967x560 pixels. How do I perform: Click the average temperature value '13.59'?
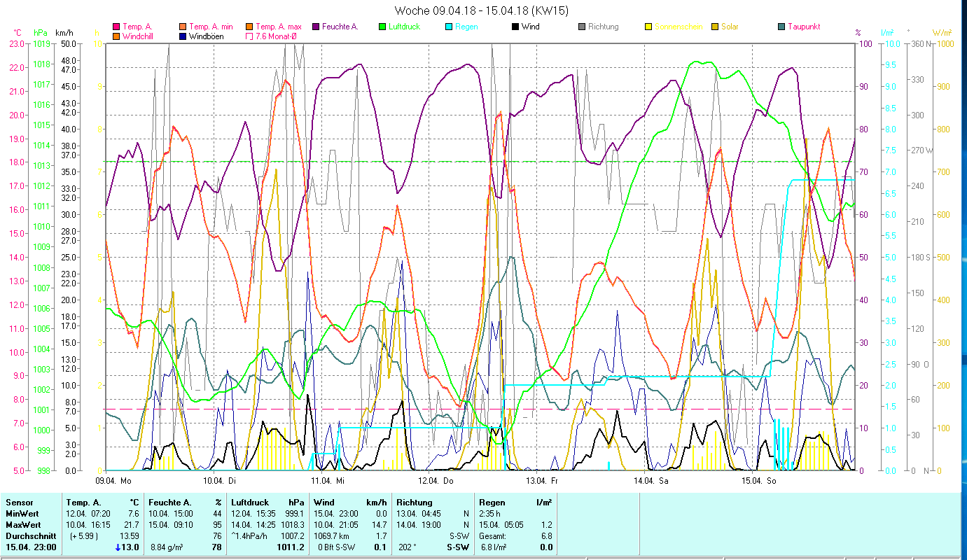pos(129,536)
